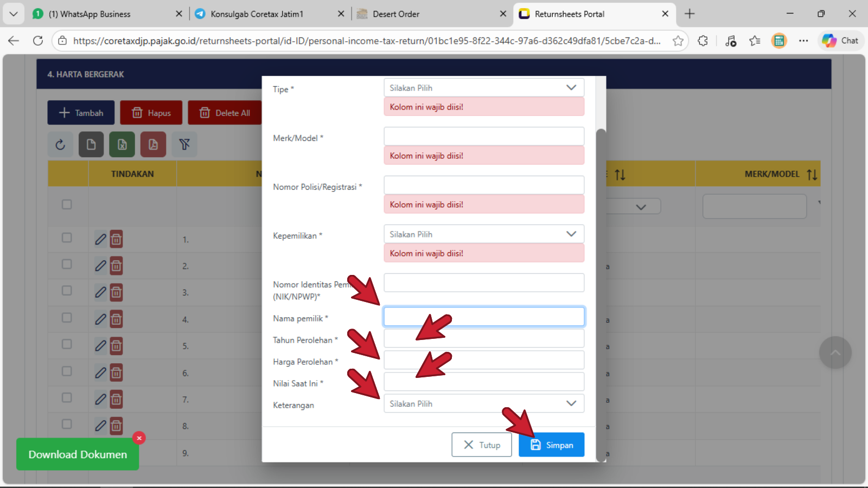
Task: Export table using the PDF icon
Action: (x=153, y=144)
